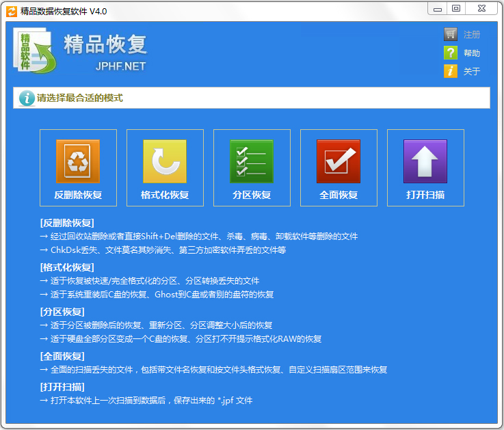Click the [全面恢复] description heading
The height and width of the screenshot is (430, 504).
click(62, 355)
